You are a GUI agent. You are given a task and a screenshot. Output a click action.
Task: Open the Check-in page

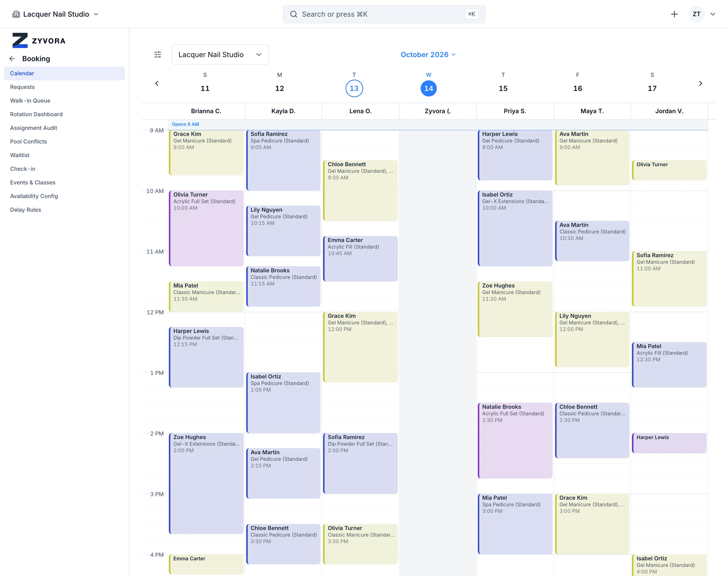pyautogui.click(x=64, y=169)
